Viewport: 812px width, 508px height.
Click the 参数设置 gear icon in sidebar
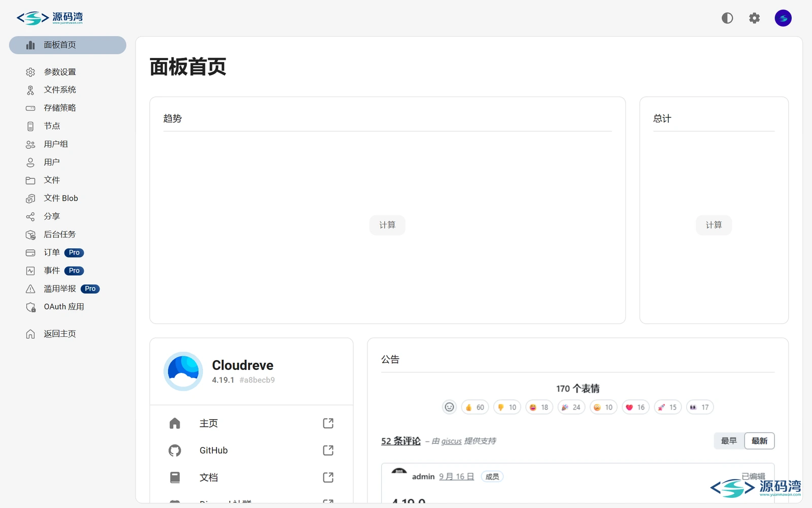click(30, 72)
